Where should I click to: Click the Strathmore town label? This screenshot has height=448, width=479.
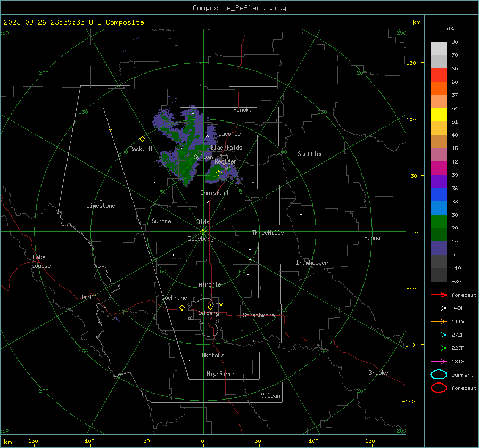point(259,315)
